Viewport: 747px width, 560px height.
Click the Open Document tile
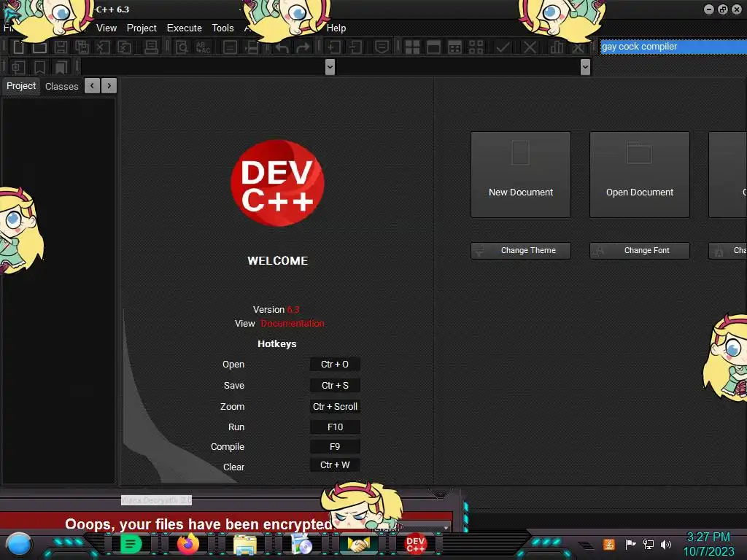click(x=640, y=175)
